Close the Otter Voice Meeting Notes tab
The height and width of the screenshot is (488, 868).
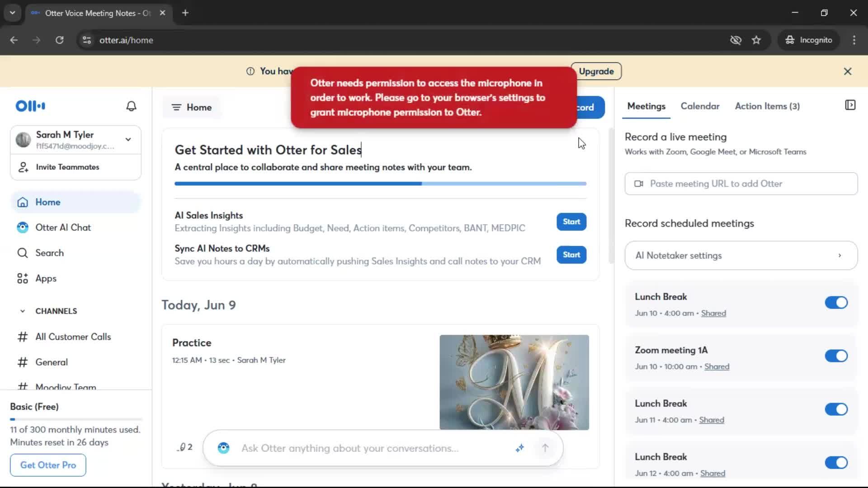(x=162, y=13)
